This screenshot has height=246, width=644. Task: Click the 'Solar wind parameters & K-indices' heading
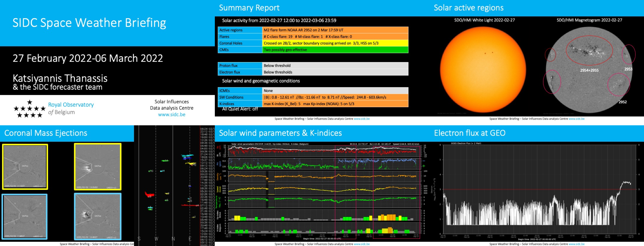point(280,133)
